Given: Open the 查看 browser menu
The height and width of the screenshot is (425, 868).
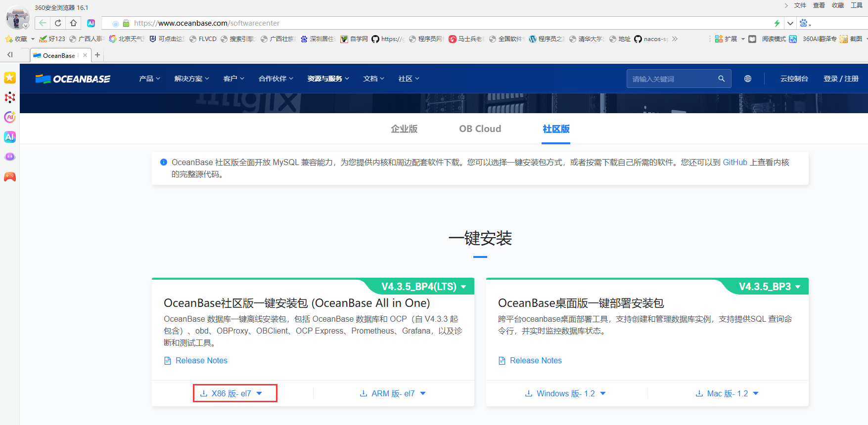Looking at the screenshot, I should pyautogui.click(x=819, y=5).
